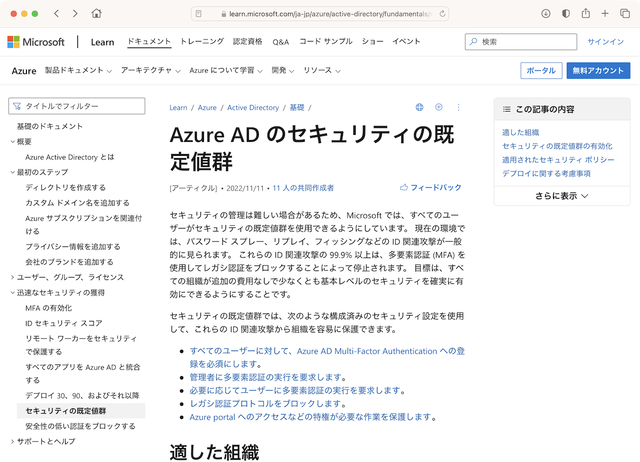640x462 pixels.
Task: Select the ドキュメント tab
Action: 149,42
